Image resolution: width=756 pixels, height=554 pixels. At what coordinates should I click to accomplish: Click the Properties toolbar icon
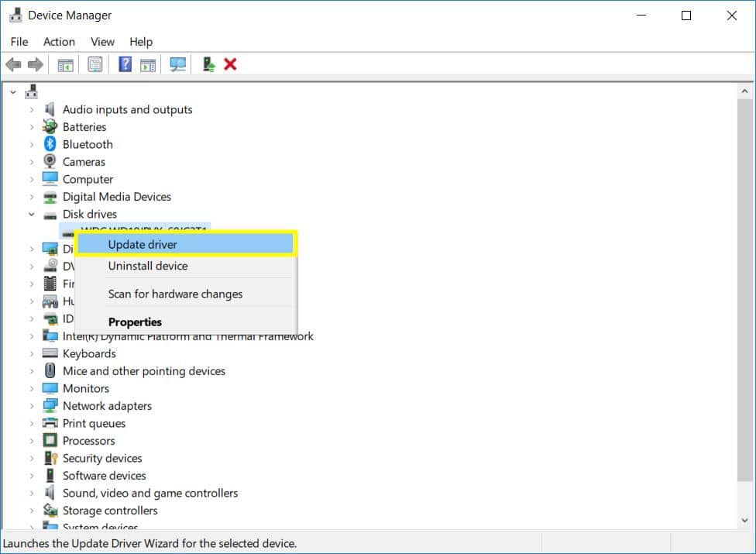click(94, 64)
